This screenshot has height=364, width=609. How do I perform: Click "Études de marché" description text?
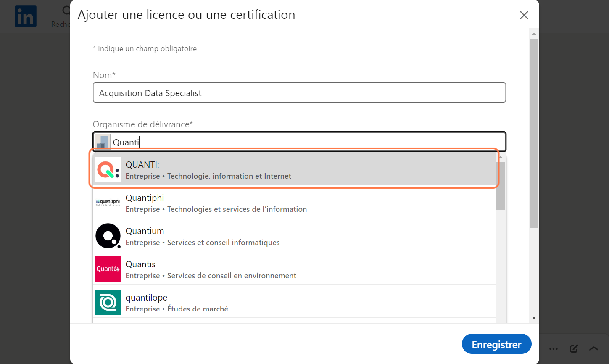(x=198, y=309)
